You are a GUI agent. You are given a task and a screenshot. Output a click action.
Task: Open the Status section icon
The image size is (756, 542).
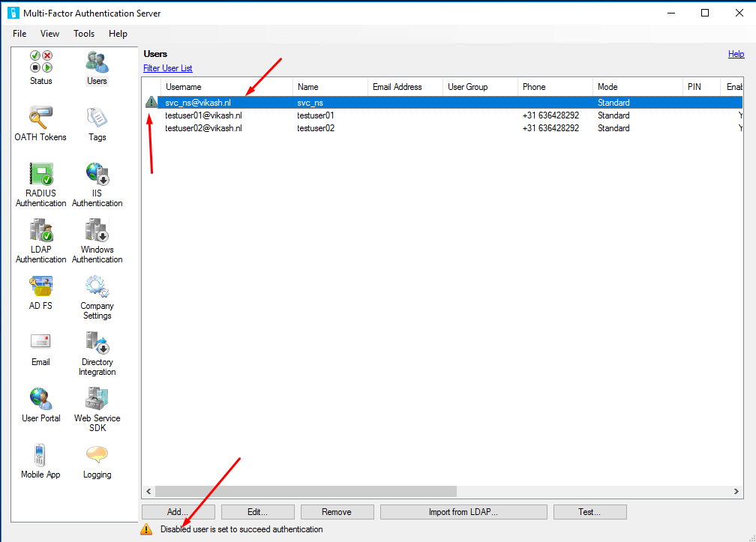tap(41, 61)
